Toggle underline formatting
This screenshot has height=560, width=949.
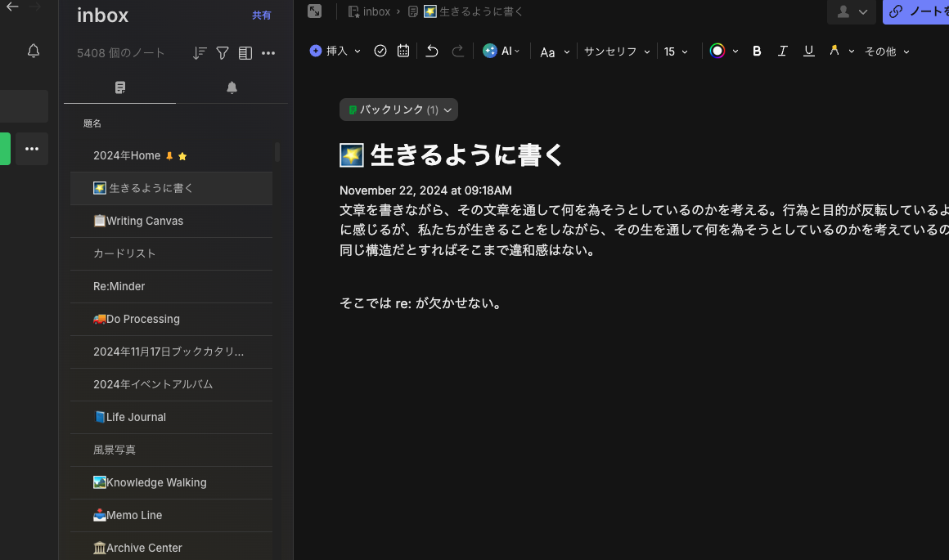click(x=809, y=51)
